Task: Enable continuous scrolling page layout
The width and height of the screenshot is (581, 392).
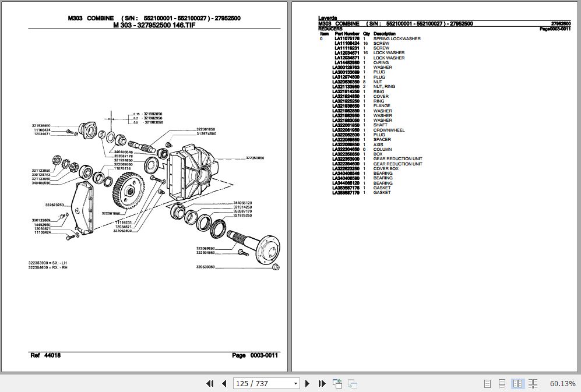Action: tap(501, 384)
